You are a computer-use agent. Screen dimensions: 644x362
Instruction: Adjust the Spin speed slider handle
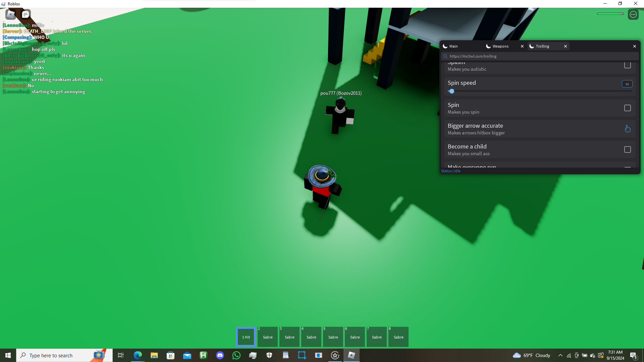click(x=452, y=91)
